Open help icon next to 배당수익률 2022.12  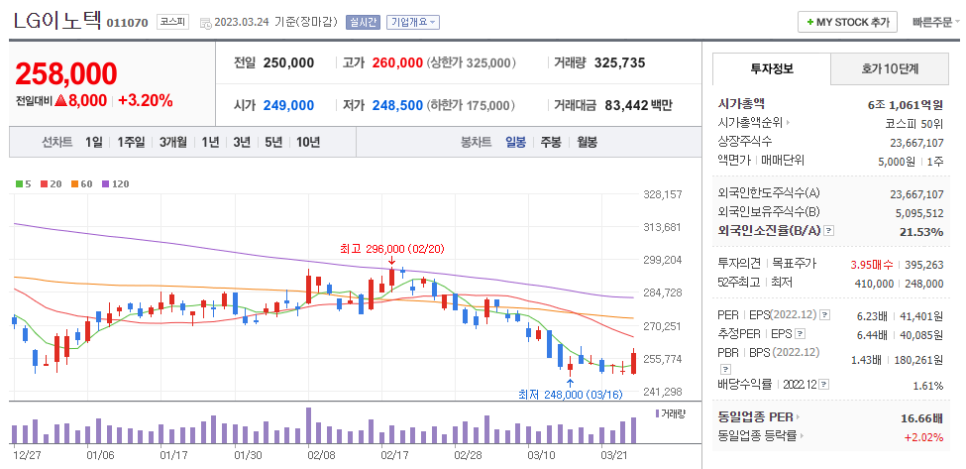coord(824,385)
